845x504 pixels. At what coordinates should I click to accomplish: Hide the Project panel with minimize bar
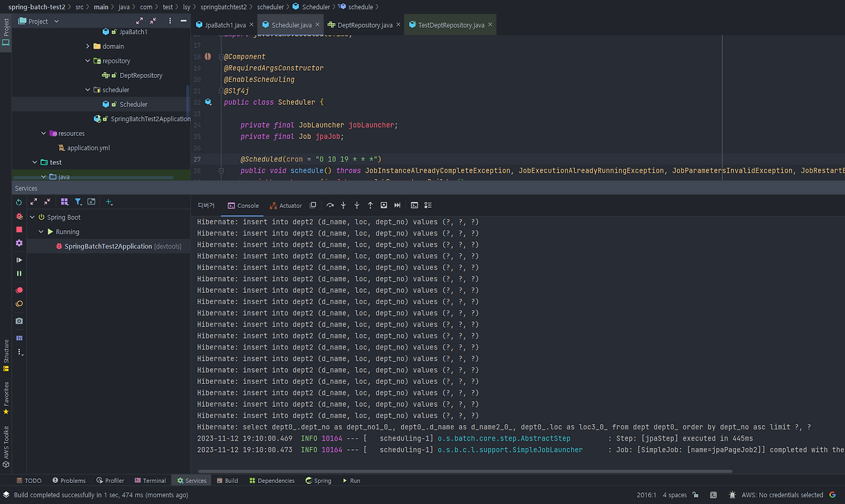184,21
